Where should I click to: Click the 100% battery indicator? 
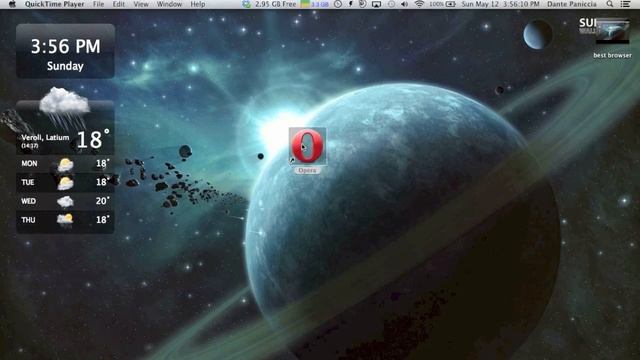[x=442, y=4]
